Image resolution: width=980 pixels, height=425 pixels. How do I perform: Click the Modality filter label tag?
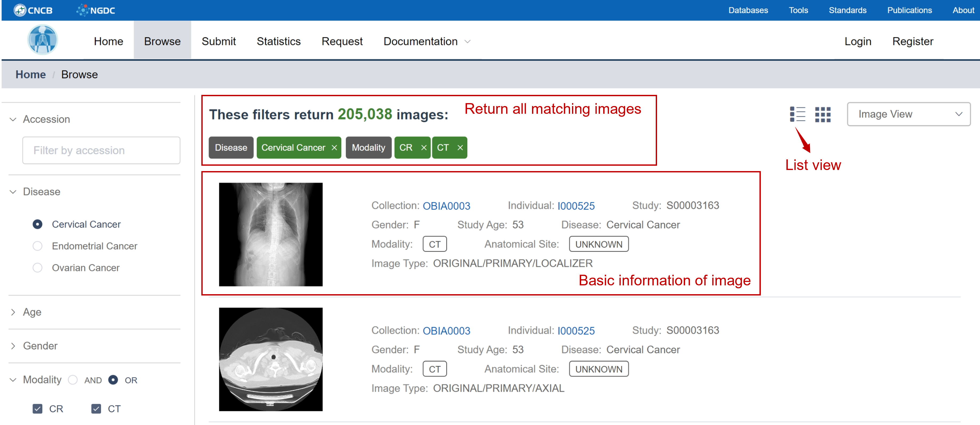[x=368, y=148]
